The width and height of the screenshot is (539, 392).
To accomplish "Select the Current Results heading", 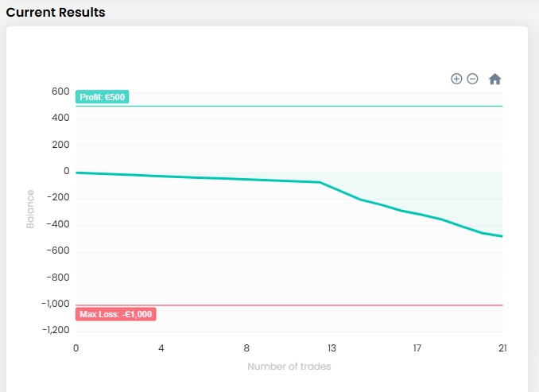I will click(x=56, y=13).
